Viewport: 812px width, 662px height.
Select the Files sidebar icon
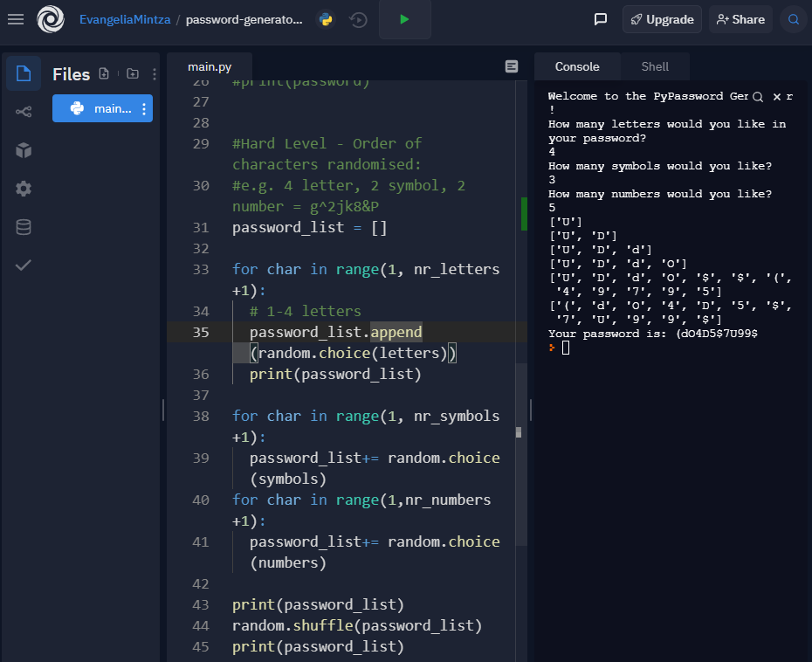coord(24,73)
